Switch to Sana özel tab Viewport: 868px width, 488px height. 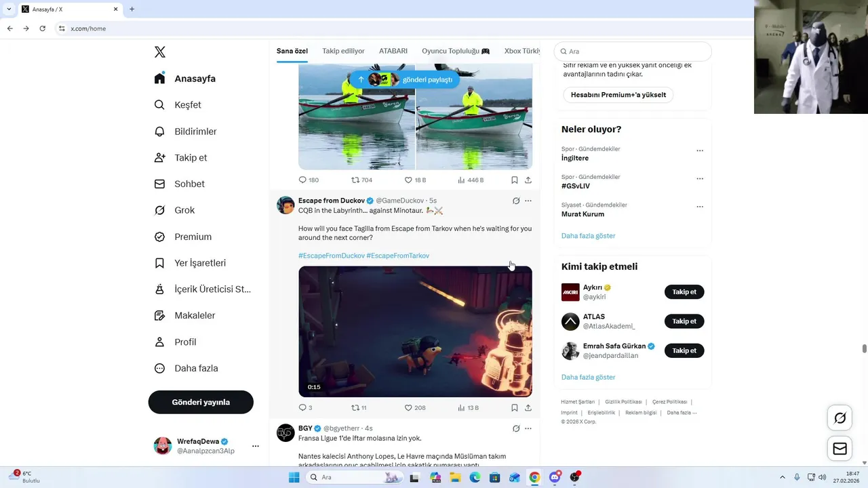coord(292,52)
